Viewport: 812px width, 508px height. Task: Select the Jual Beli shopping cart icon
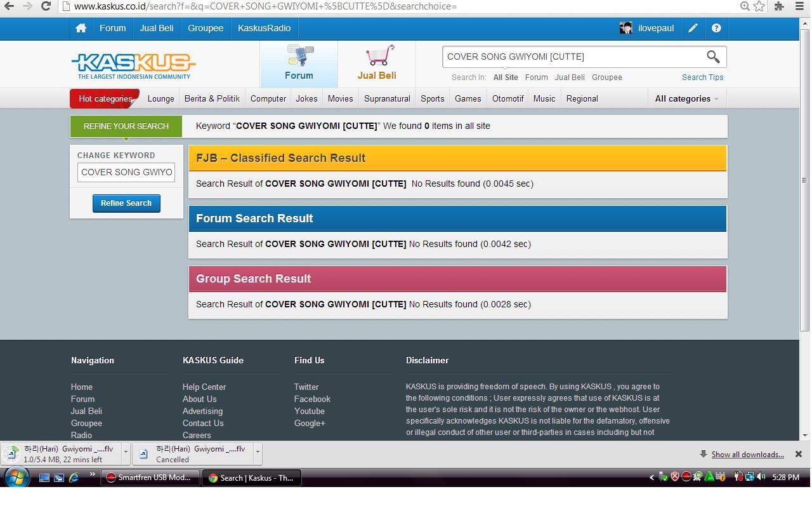(379, 55)
